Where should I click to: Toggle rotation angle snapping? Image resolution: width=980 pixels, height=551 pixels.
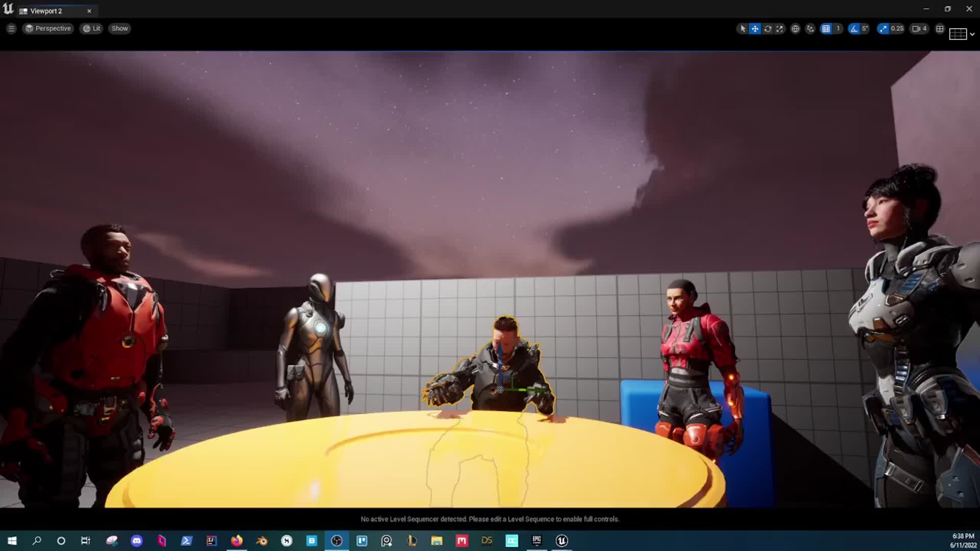click(854, 29)
